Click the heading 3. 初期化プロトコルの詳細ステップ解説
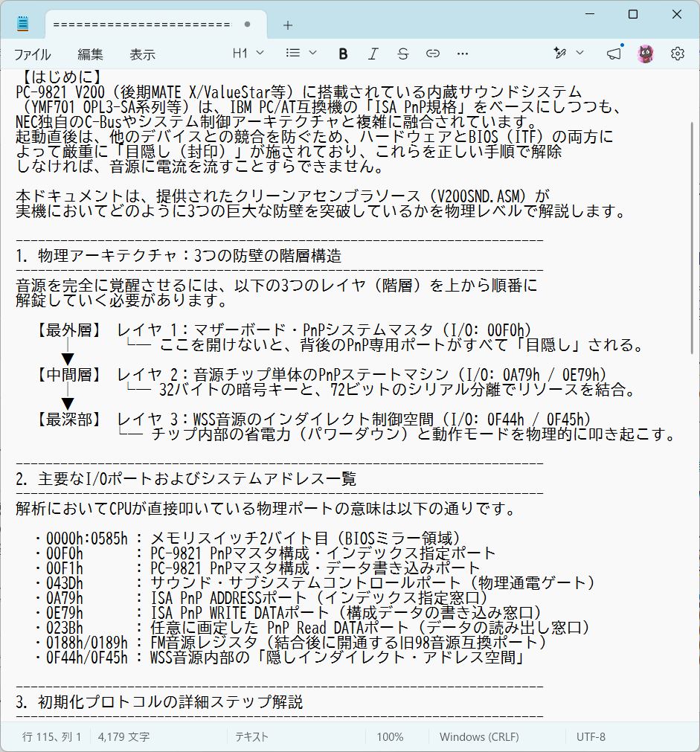 tap(159, 701)
